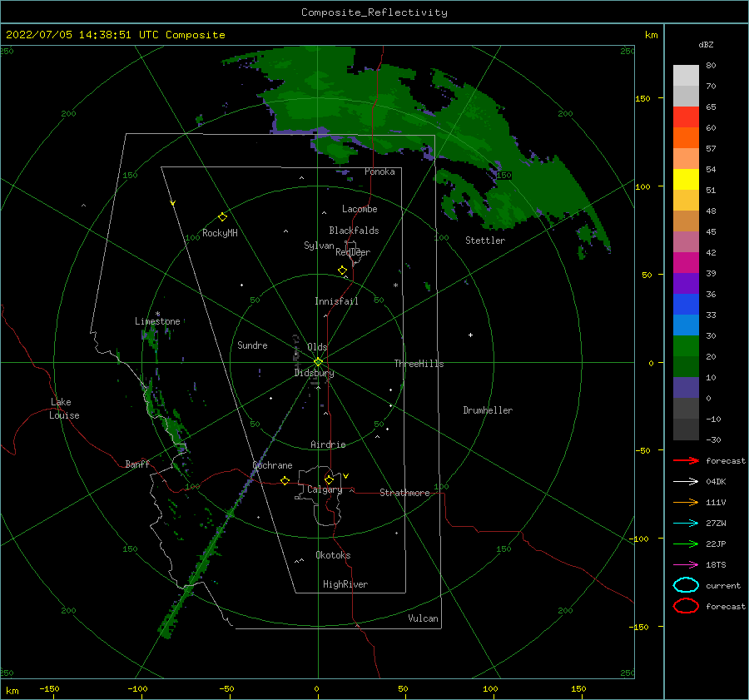Click the cyan 27ZW arrow icon
Image resolution: width=749 pixels, height=700 pixels.
tap(686, 524)
